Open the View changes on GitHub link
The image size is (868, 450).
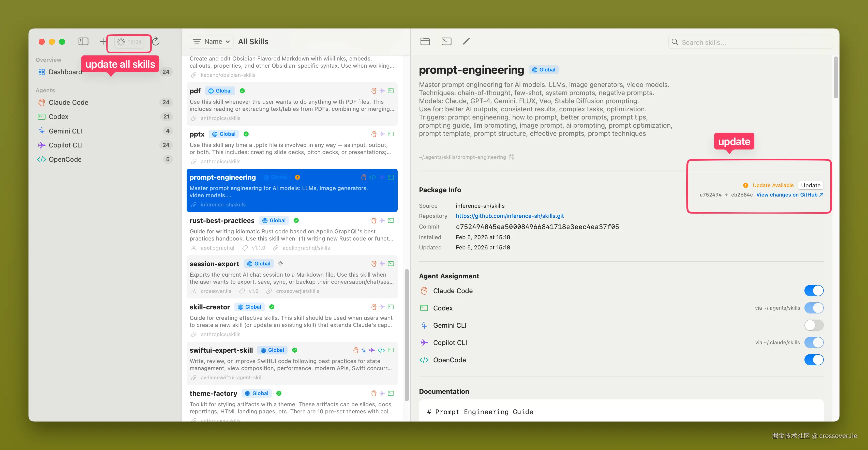point(787,195)
